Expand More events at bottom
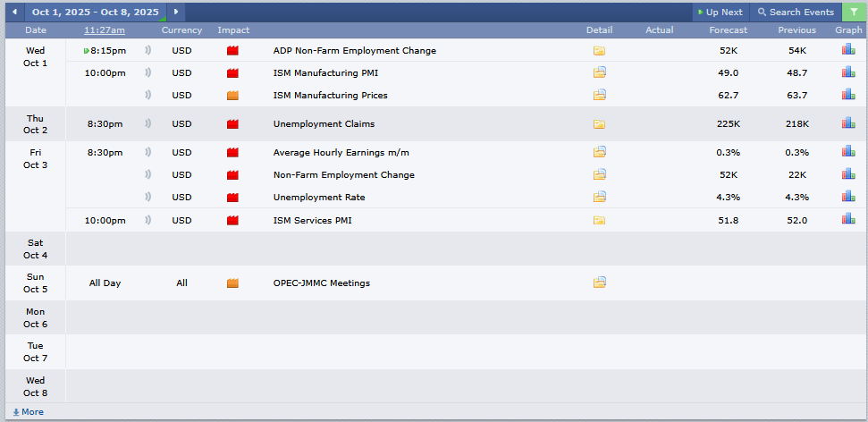The width and height of the screenshot is (868, 422). click(28, 412)
